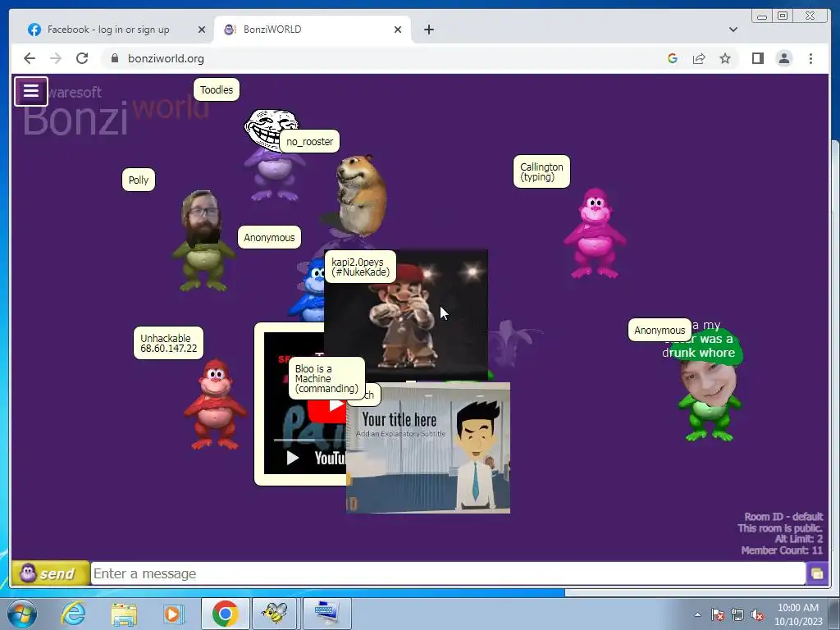Open a new browser tab

tap(428, 30)
